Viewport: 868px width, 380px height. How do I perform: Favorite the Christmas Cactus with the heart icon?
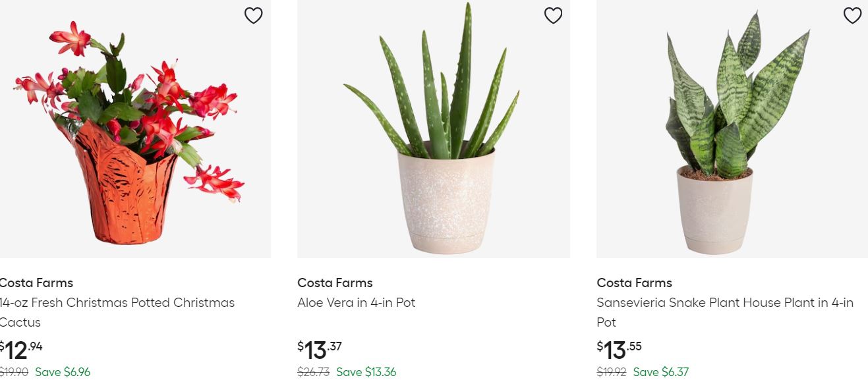pyautogui.click(x=254, y=16)
